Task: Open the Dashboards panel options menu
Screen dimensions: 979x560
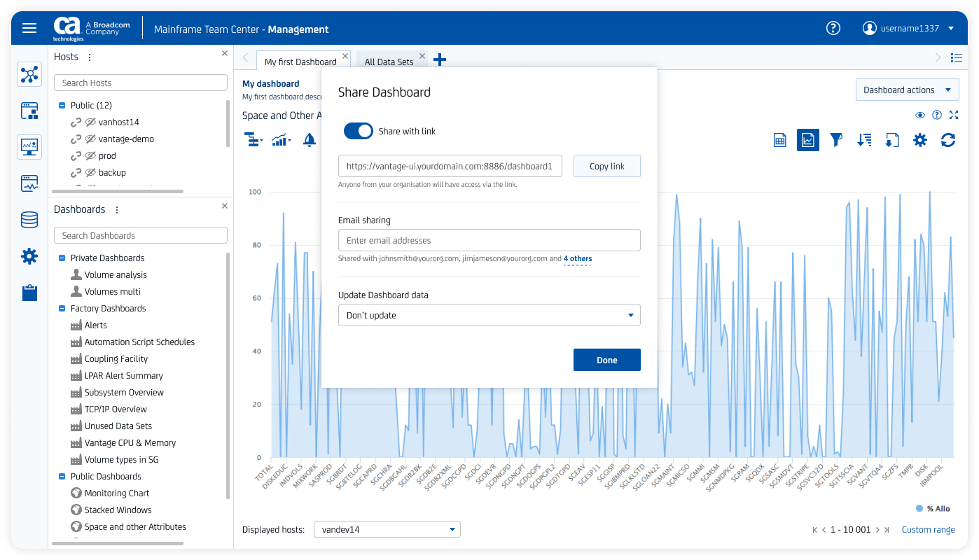Action: coord(117,210)
